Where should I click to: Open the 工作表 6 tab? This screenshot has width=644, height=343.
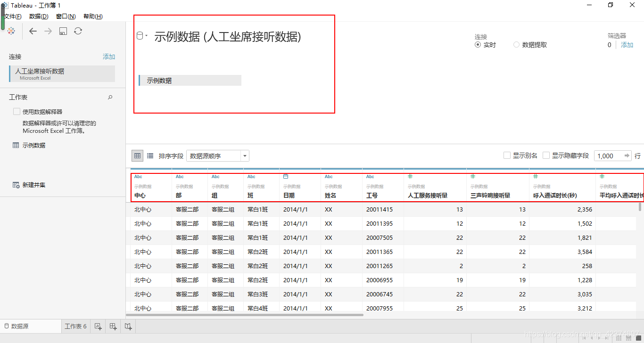click(75, 326)
